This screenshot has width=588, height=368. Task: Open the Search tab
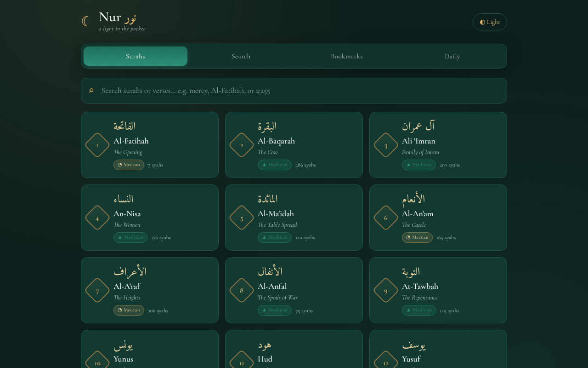[241, 56]
